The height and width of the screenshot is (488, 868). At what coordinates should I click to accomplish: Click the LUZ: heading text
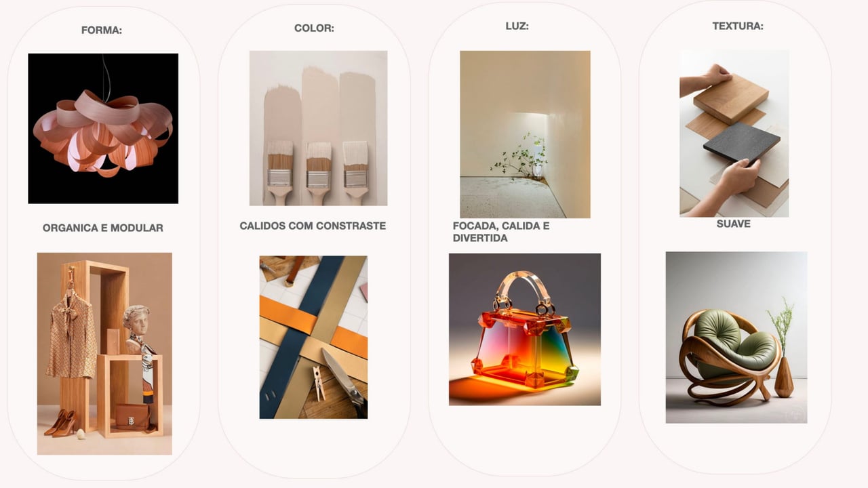(x=517, y=26)
